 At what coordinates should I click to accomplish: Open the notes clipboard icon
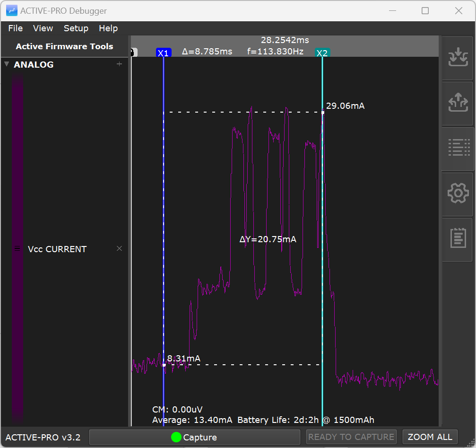tap(458, 238)
